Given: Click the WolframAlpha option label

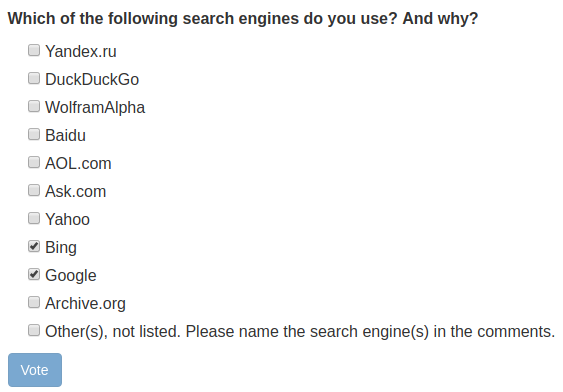Looking at the screenshot, I should coord(95,108).
